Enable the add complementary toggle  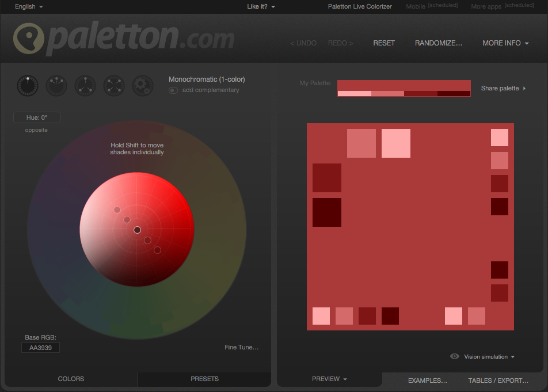point(173,90)
